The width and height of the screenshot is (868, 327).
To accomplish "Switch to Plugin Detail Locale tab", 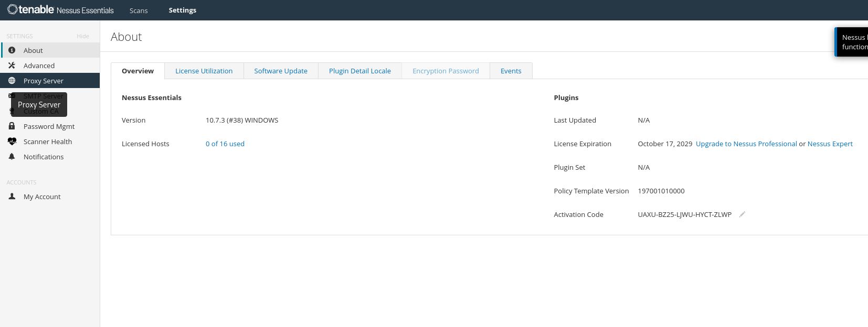I will (360, 71).
